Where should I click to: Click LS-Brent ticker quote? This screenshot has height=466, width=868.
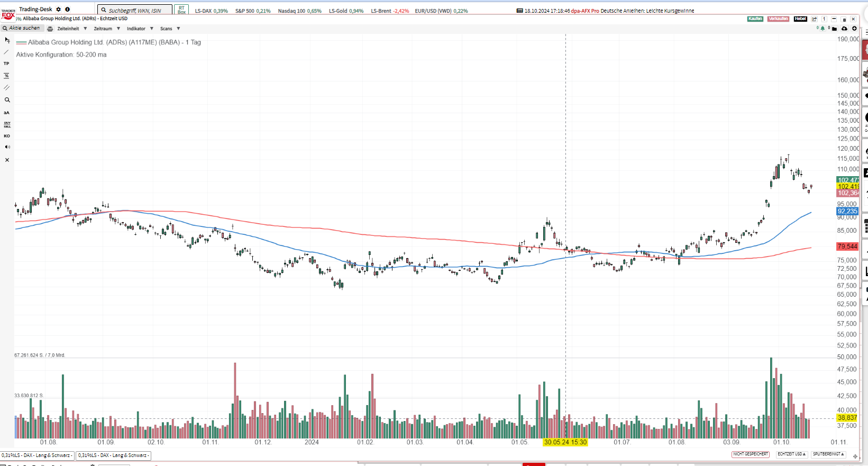point(390,11)
